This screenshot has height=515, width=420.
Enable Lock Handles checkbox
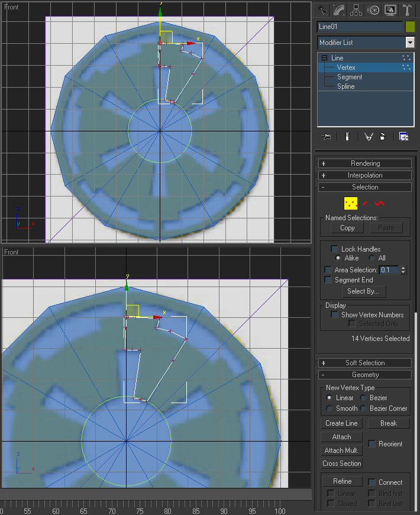pos(334,249)
